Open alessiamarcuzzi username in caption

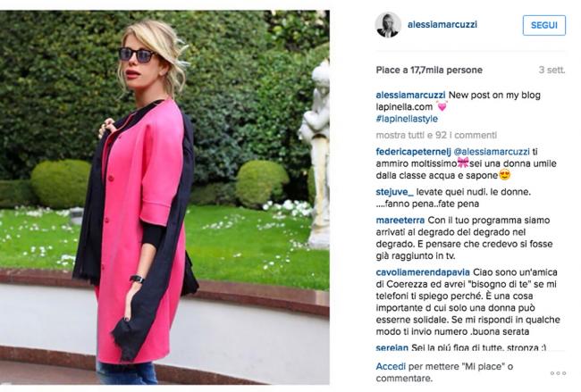(x=410, y=96)
